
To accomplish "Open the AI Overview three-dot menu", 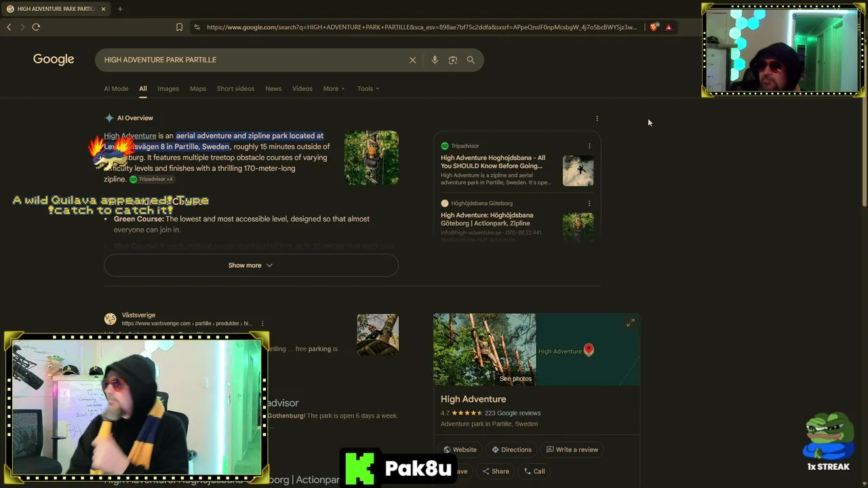I will point(597,119).
